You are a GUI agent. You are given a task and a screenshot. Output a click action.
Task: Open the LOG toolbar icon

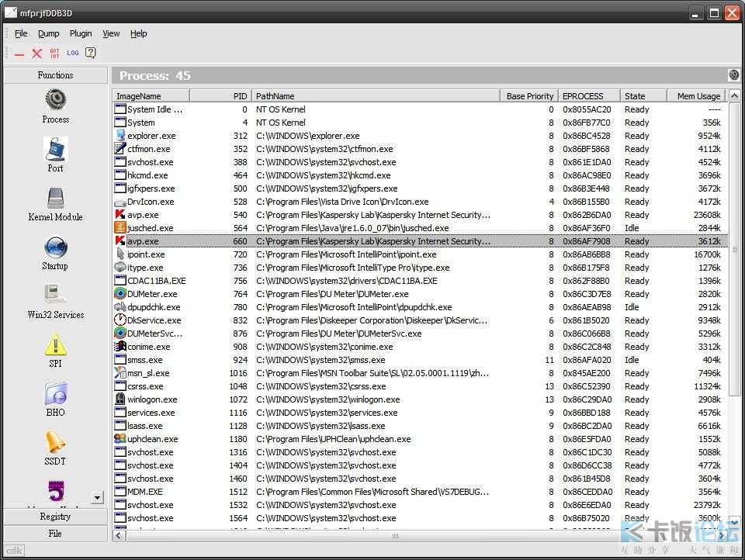(x=72, y=53)
